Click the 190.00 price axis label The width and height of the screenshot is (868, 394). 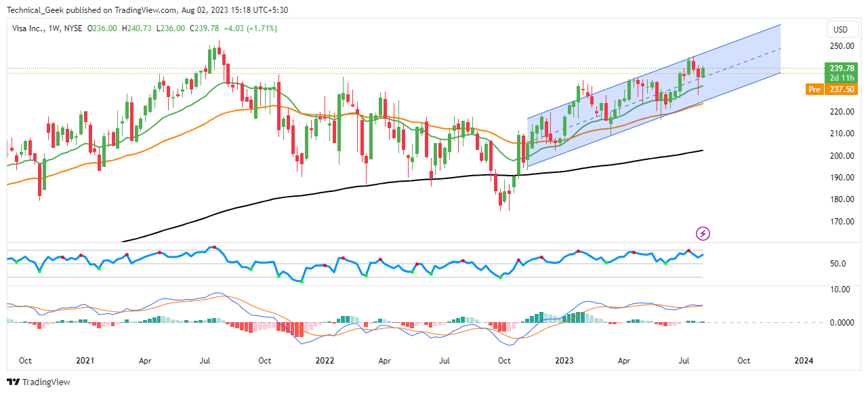click(841, 178)
